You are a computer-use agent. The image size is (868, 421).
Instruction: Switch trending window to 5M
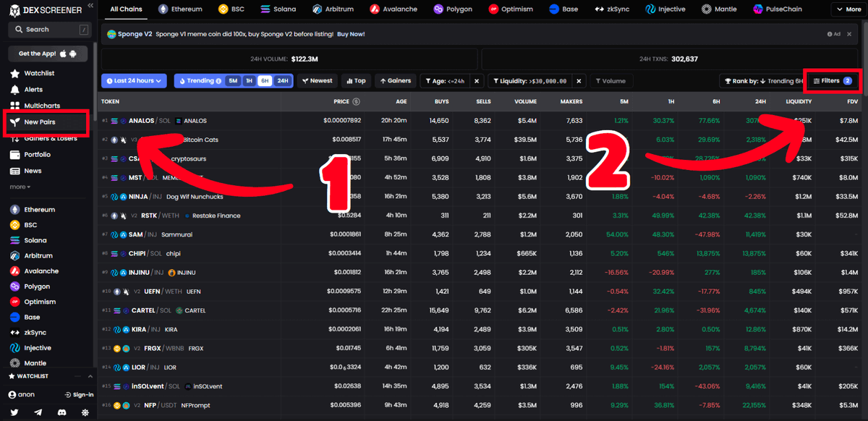233,81
